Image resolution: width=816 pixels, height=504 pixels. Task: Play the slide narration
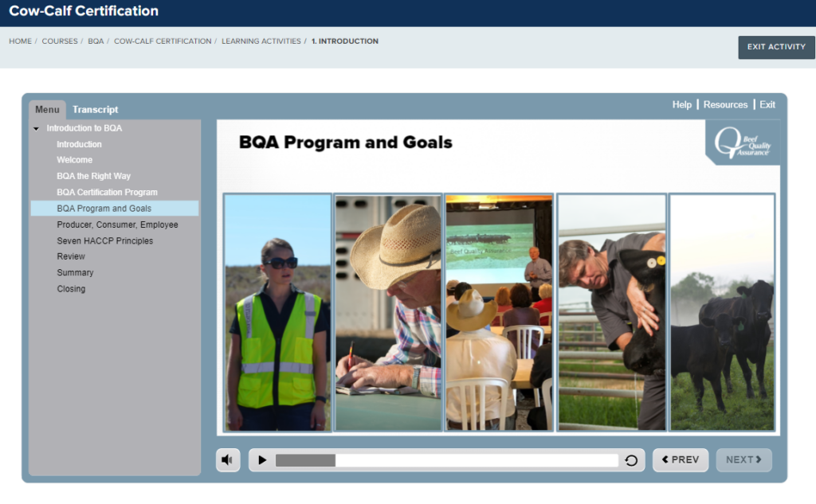point(262,459)
